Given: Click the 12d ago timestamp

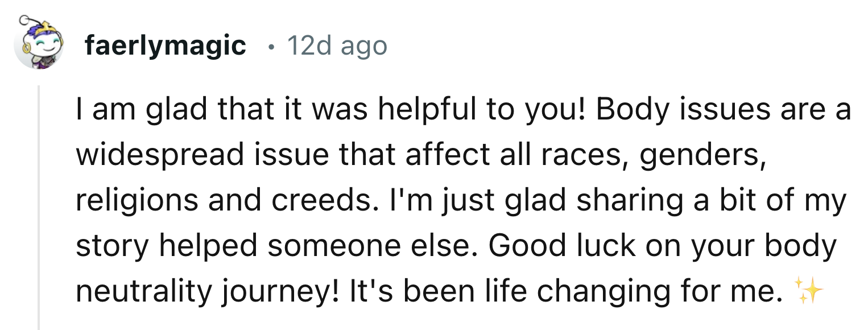Looking at the screenshot, I should click(x=337, y=46).
